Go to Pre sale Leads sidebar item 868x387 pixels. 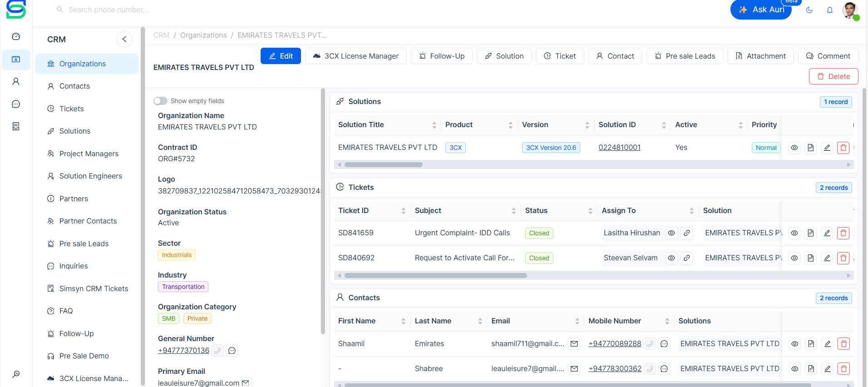(x=84, y=243)
